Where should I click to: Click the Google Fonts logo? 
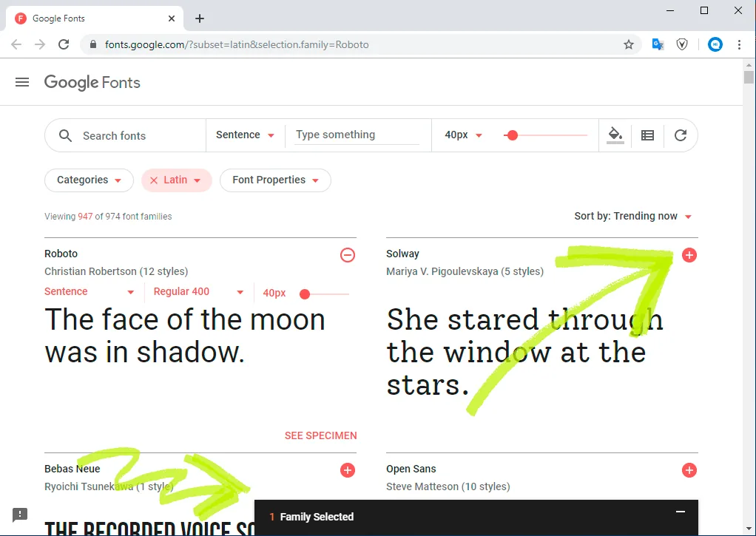coord(92,82)
